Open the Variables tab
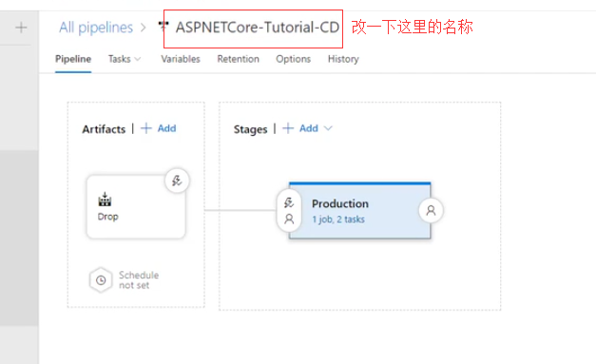Screen dimensions: 596x364 pos(181,59)
